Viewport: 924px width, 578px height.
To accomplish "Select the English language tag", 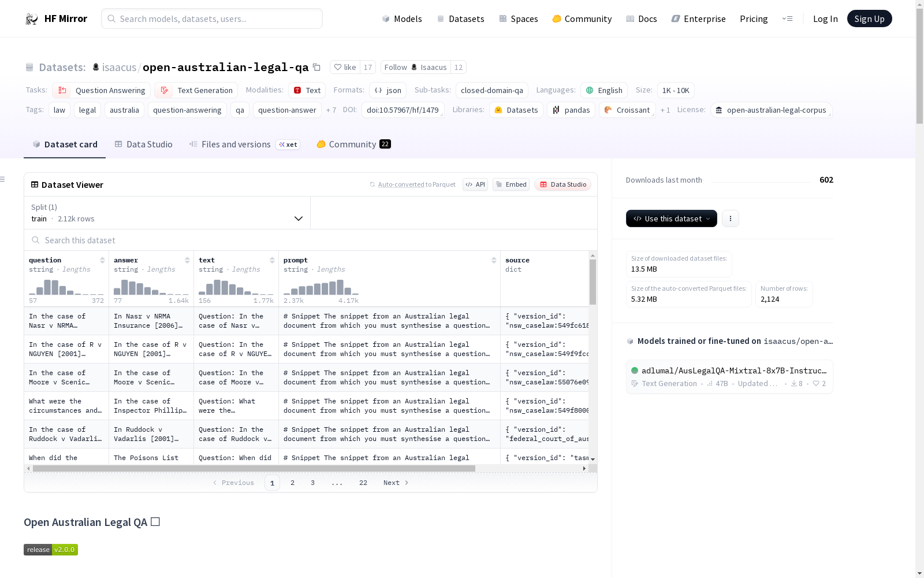I will pos(604,90).
